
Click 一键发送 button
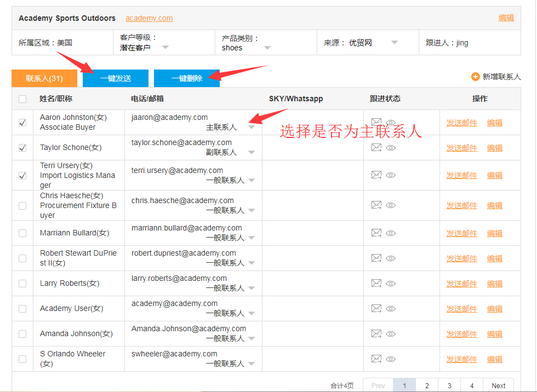point(116,78)
